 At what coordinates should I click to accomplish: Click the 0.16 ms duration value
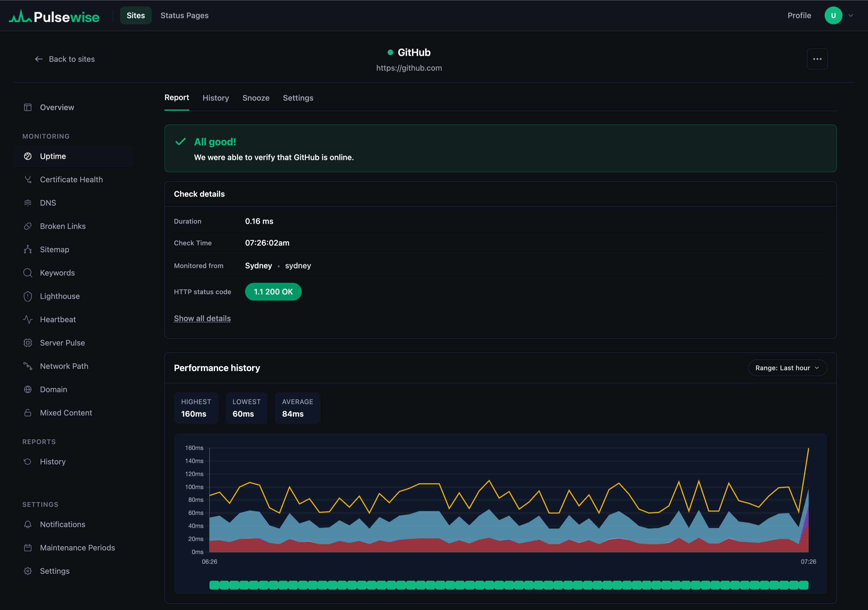259,221
